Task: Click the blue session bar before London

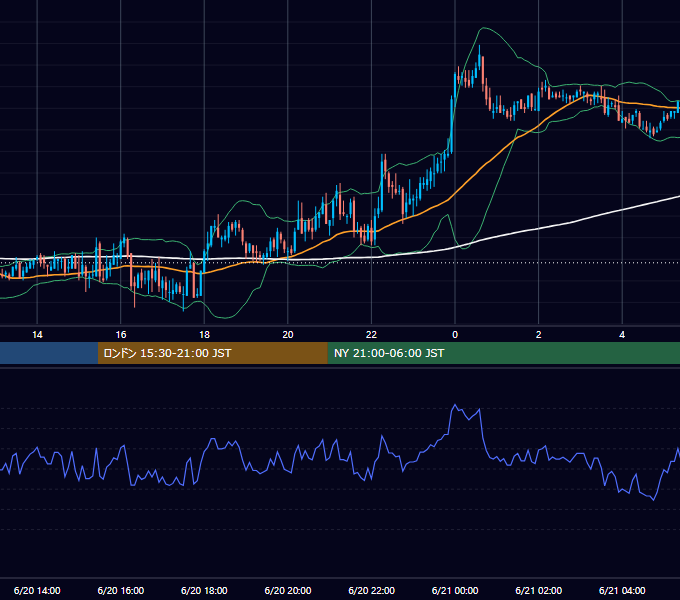Action: point(49,353)
